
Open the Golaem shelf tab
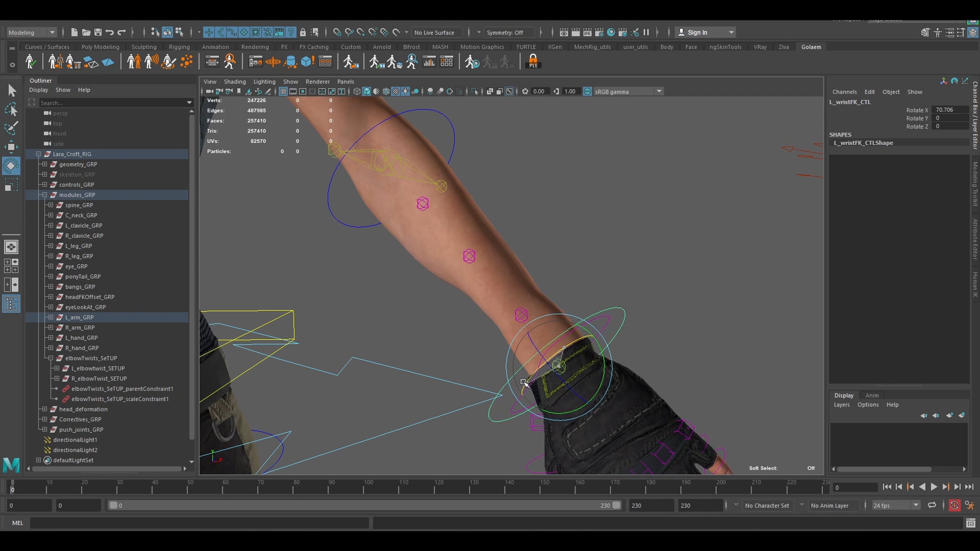(811, 47)
